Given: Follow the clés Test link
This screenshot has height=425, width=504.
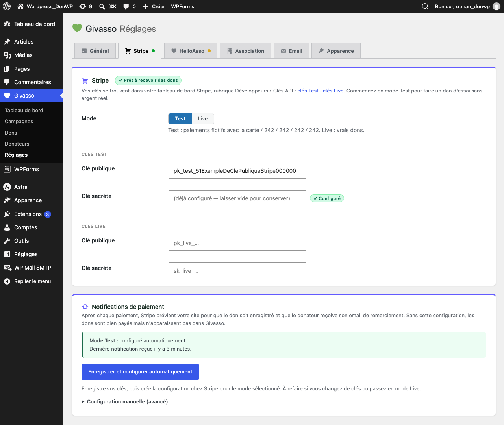Looking at the screenshot, I should click(x=308, y=91).
